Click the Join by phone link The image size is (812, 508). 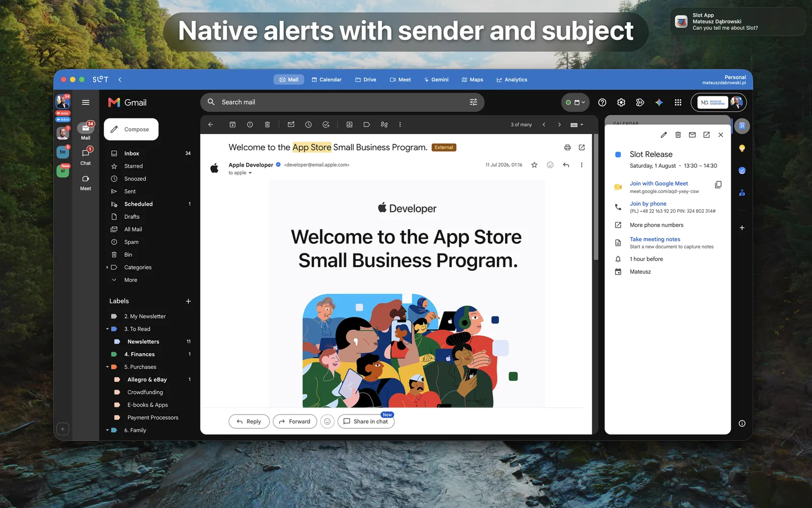click(648, 204)
